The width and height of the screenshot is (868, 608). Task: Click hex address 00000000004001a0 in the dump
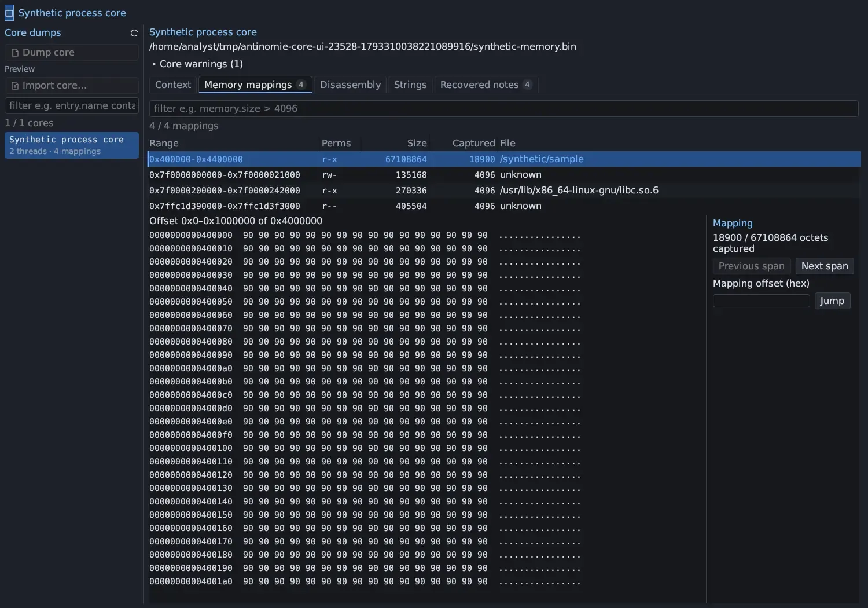coord(191,582)
